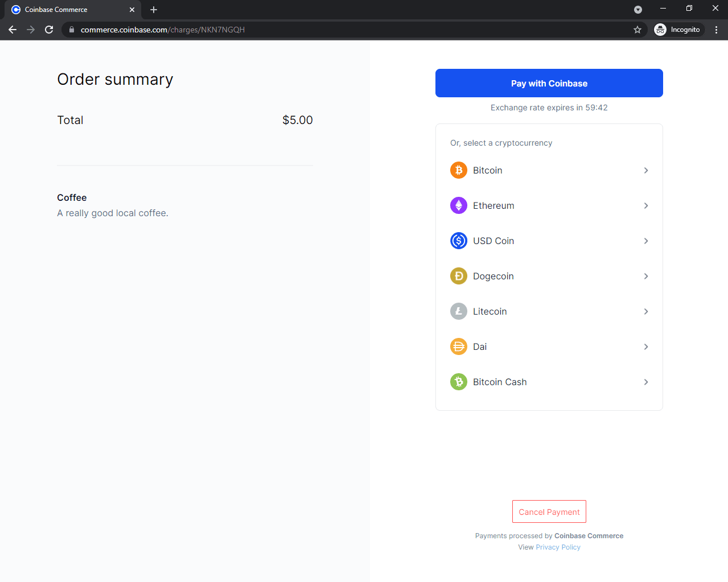Click the Bitcoin Cash currency icon
728x582 pixels.
coord(459,382)
